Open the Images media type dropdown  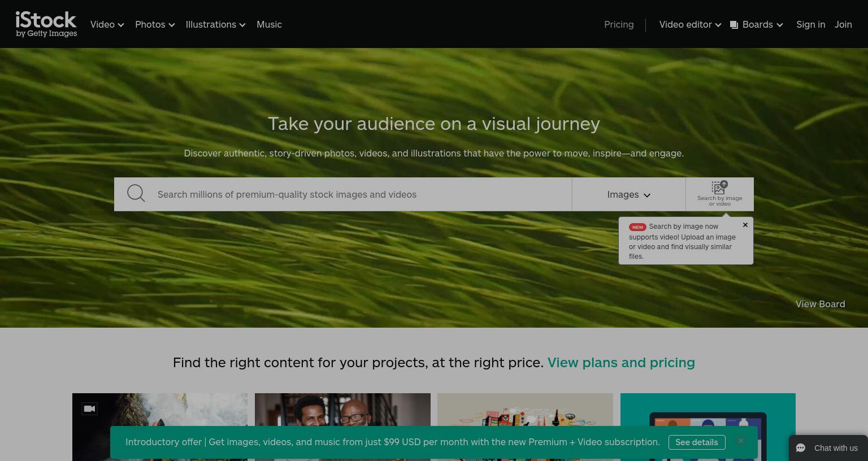628,194
